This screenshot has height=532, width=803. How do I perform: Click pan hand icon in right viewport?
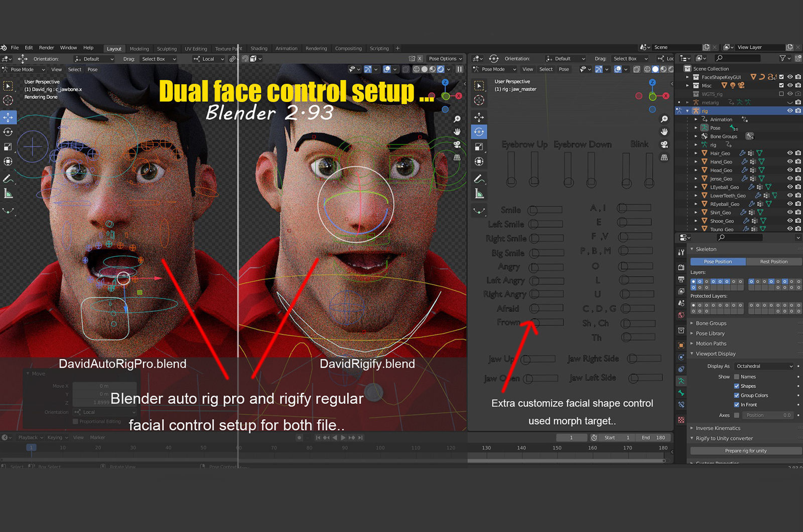tap(664, 131)
